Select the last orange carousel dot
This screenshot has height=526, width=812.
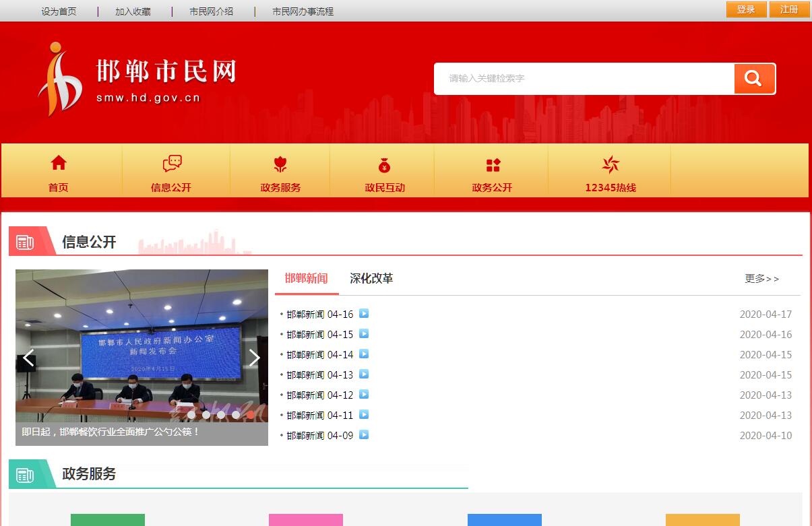coord(251,415)
